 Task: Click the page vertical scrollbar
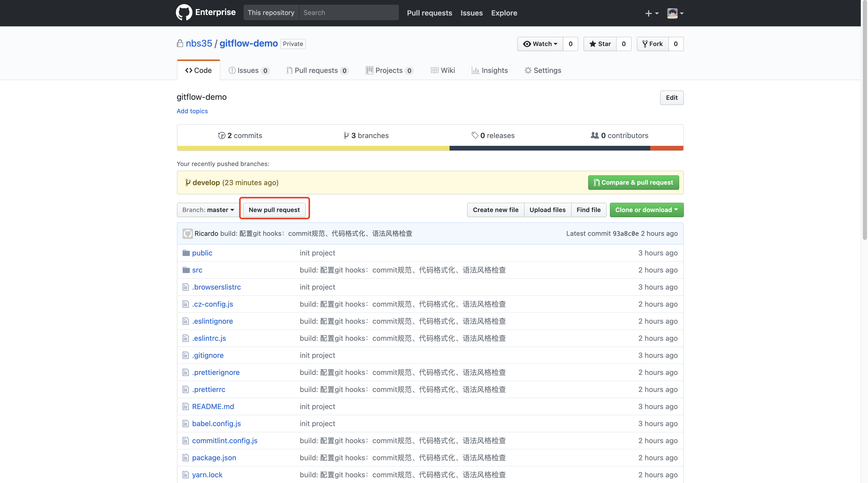click(865, 120)
